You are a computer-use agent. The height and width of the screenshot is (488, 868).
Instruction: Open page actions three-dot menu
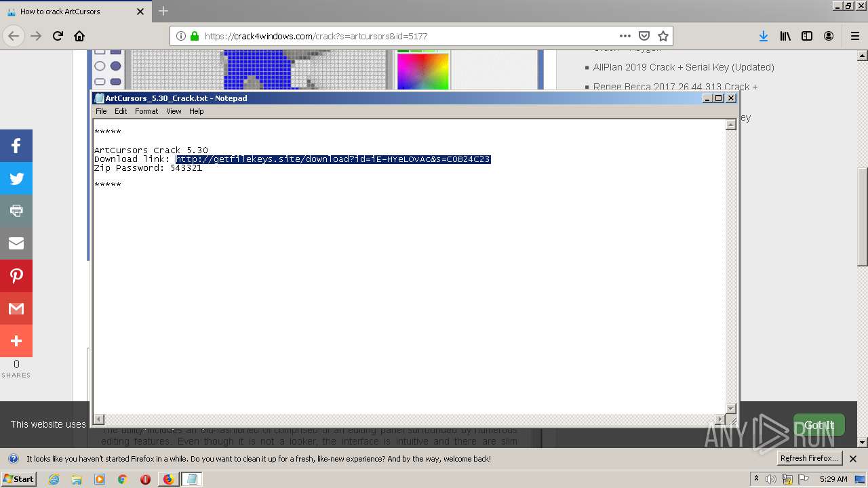click(625, 36)
